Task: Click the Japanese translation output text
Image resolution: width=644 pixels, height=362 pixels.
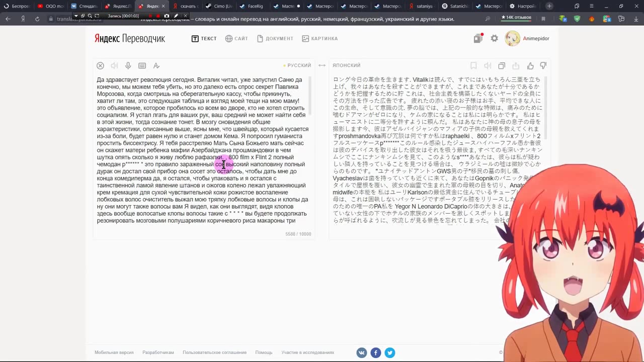Action: click(437, 150)
